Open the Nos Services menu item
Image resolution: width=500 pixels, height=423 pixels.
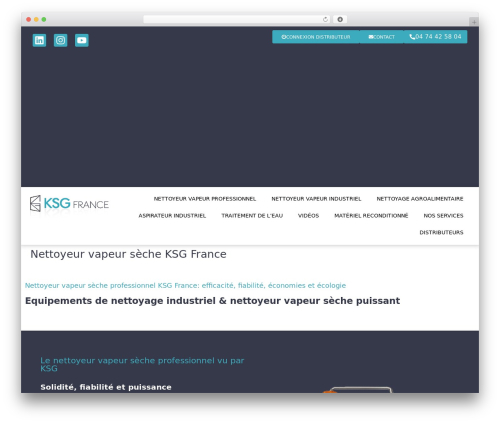coord(443,216)
